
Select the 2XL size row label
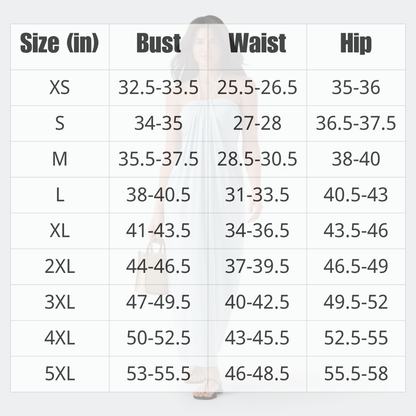click(x=60, y=267)
